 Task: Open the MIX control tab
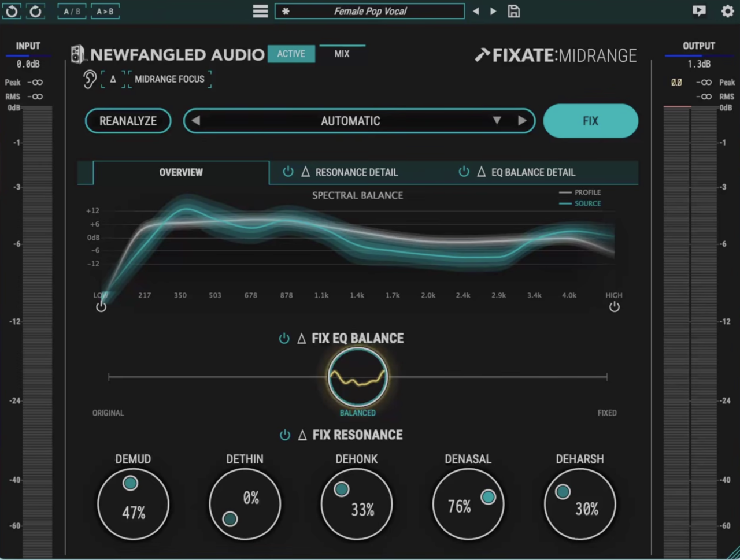coord(342,54)
